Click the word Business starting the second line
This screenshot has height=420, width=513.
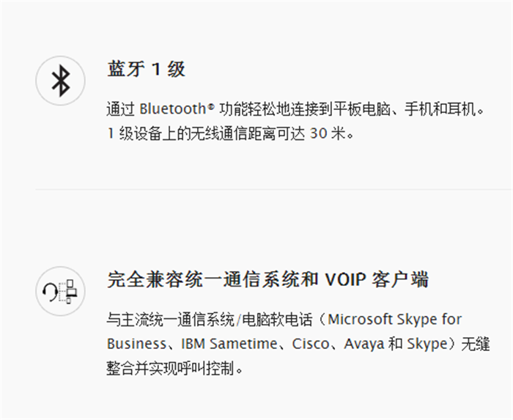[x=136, y=344]
